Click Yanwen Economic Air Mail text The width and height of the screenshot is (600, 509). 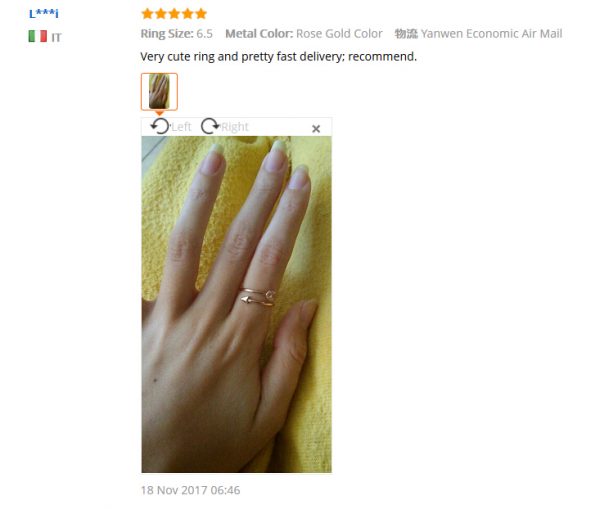pyautogui.click(x=491, y=34)
